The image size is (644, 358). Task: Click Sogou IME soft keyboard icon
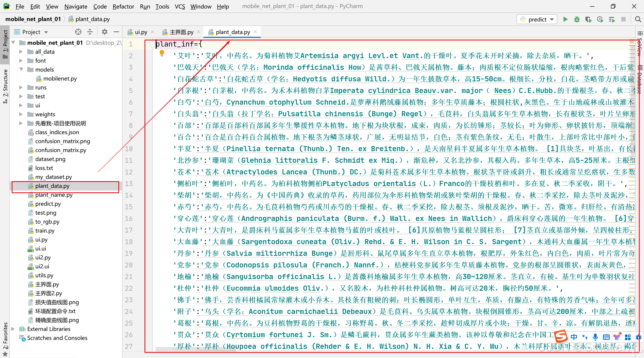click(x=606, y=337)
